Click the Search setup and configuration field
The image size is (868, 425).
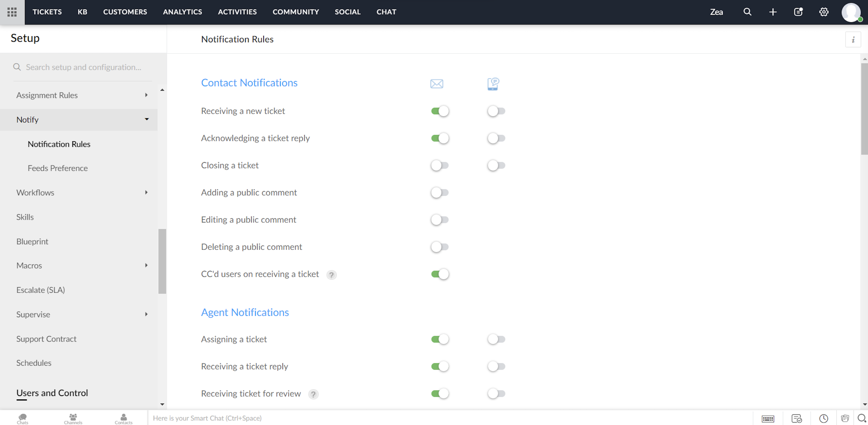tap(84, 67)
